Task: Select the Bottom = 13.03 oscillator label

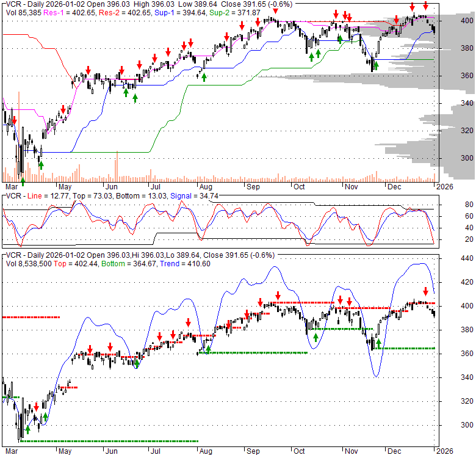Action: (x=142, y=196)
